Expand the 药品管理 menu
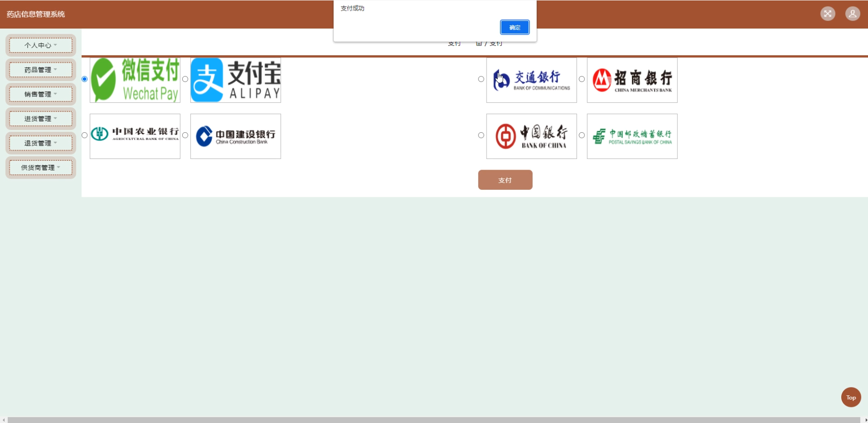The width and height of the screenshot is (868, 423). 41,70
